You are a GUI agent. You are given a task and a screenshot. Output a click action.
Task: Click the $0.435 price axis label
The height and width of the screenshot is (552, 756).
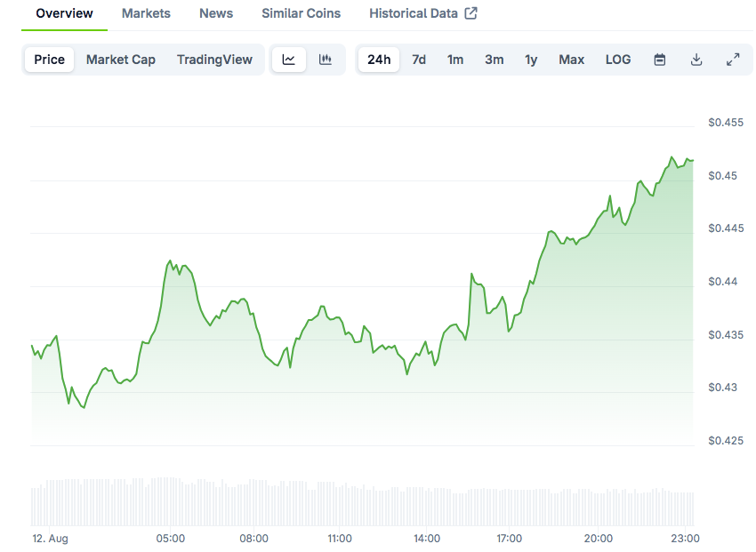pyautogui.click(x=726, y=335)
